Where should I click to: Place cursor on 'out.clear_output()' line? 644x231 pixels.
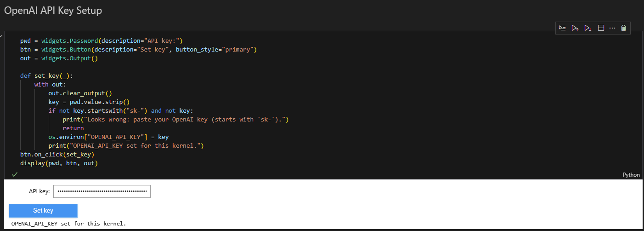[x=80, y=93]
